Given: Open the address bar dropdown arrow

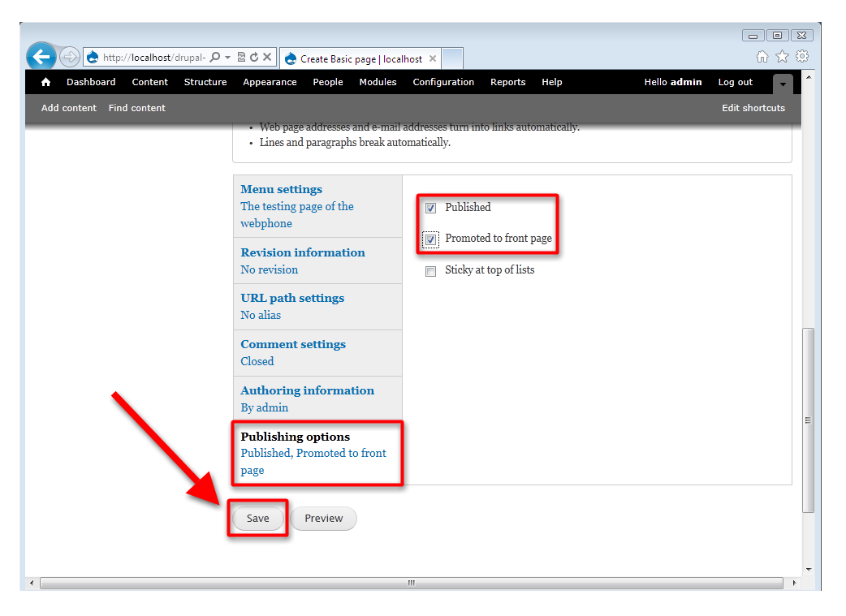Looking at the screenshot, I should pos(228,58).
